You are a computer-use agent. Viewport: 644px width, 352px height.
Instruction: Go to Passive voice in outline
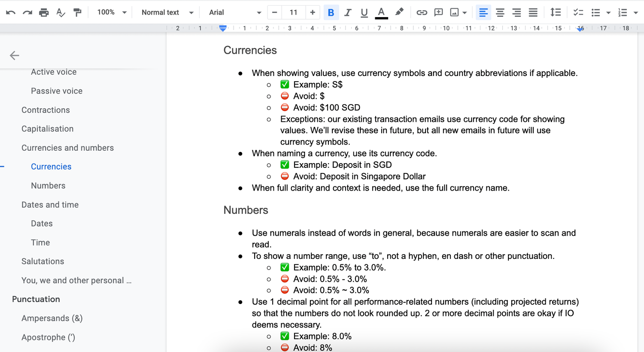[57, 91]
